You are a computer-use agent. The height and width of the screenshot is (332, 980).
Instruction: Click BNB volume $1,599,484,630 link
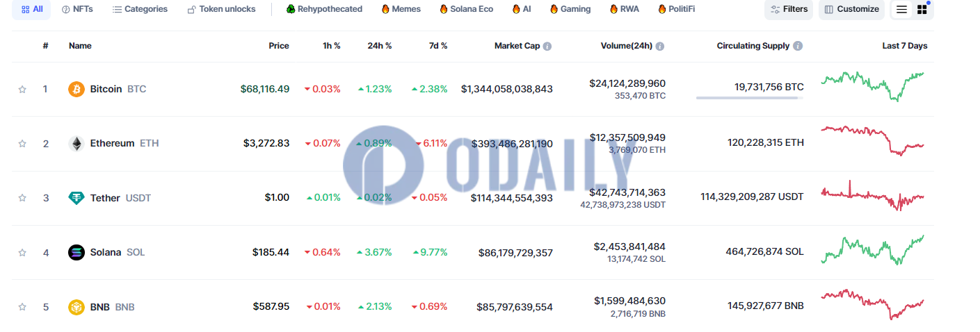[629, 301]
